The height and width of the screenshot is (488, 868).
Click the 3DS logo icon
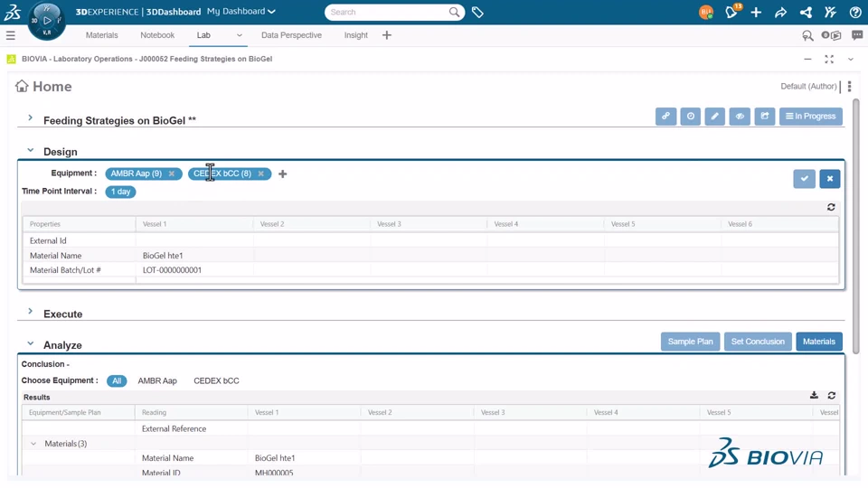12,12
